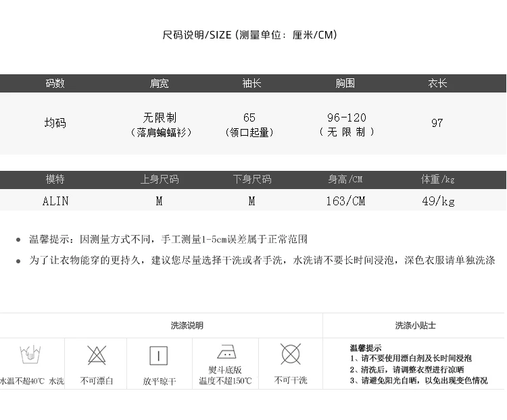507x420 pixels.
Task: Click the 熨斗底版 label
Action: (225, 370)
